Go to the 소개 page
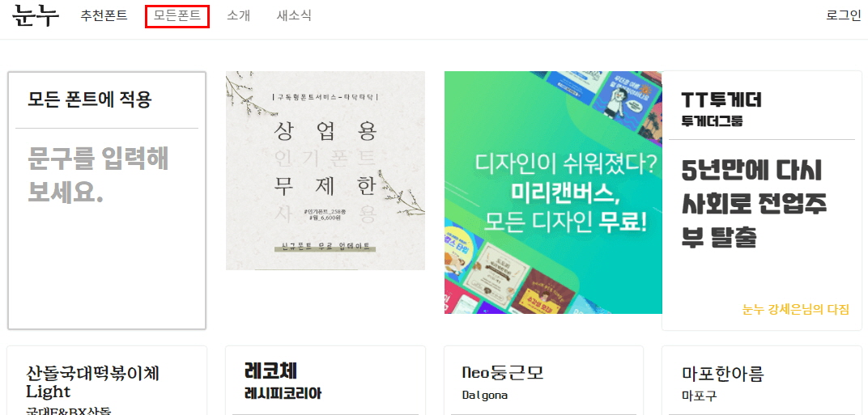The width and height of the screenshot is (868, 415). tap(239, 15)
